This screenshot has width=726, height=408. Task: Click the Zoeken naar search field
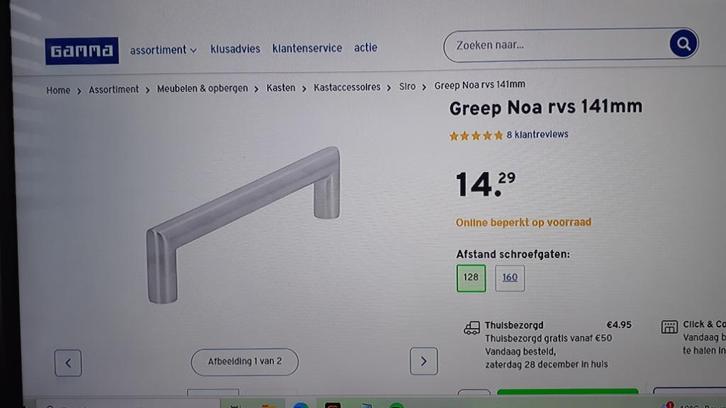click(x=558, y=45)
